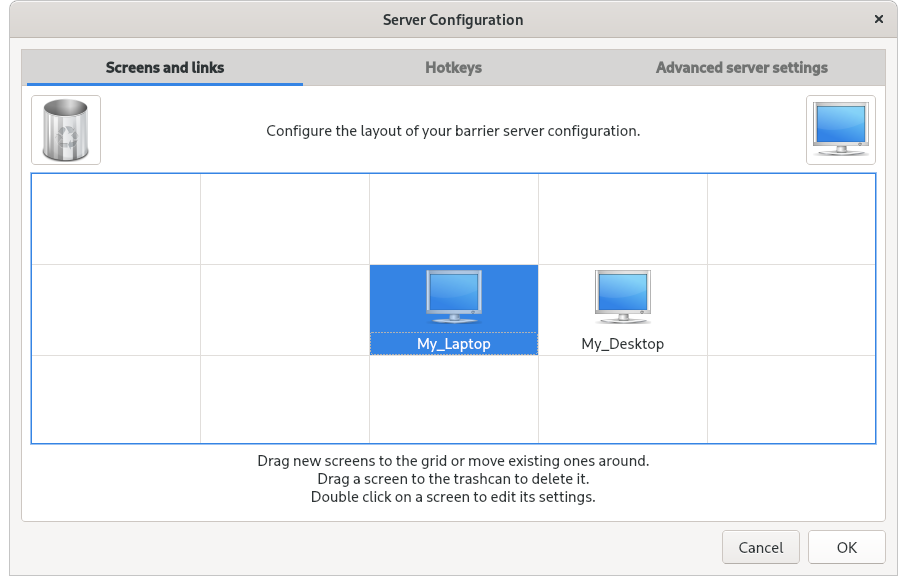The image size is (907, 585).
Task: Select the new screen monitor icon
Action: point(840,130)
